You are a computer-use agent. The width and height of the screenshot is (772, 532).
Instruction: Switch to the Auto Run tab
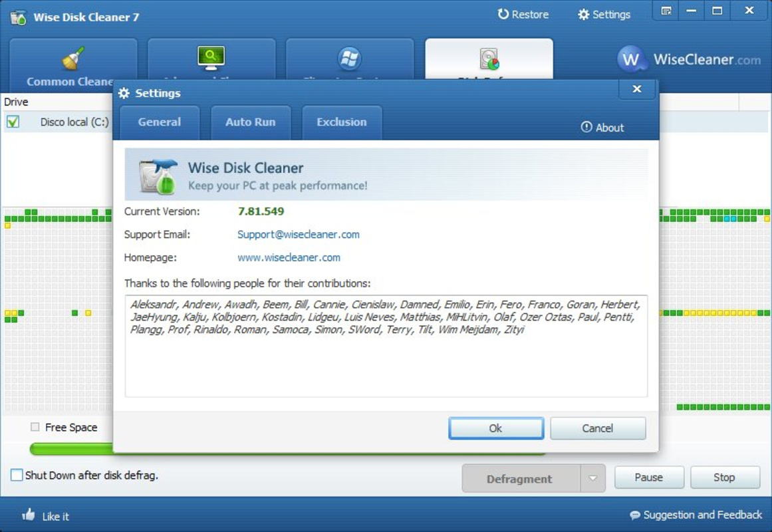click(x=251, y=122)
